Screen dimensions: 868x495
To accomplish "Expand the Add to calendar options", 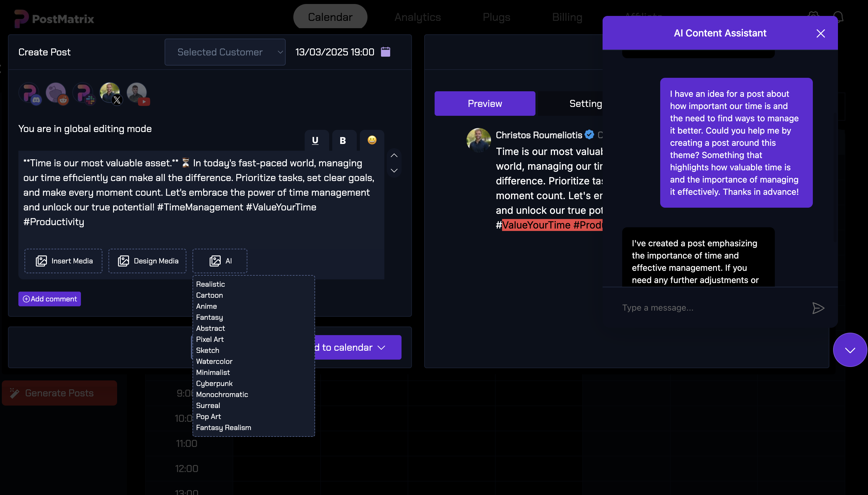I will (381, 347).
